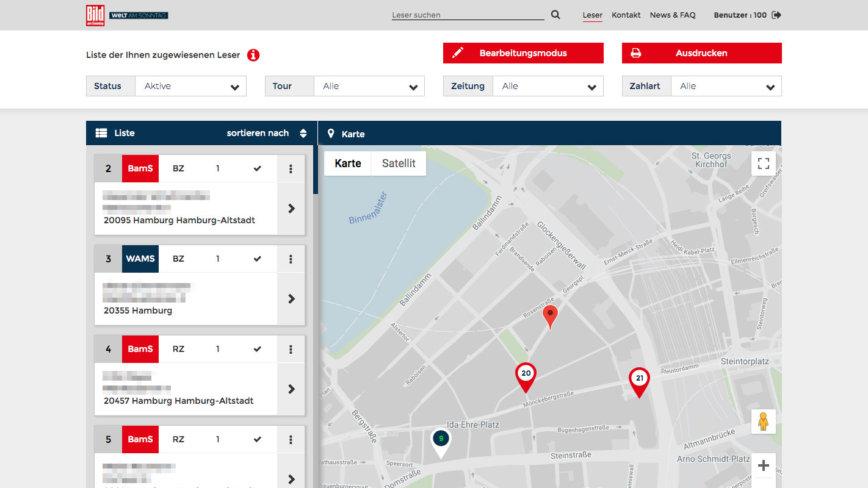Open the Tour dropdown

[x=369, y=86]
